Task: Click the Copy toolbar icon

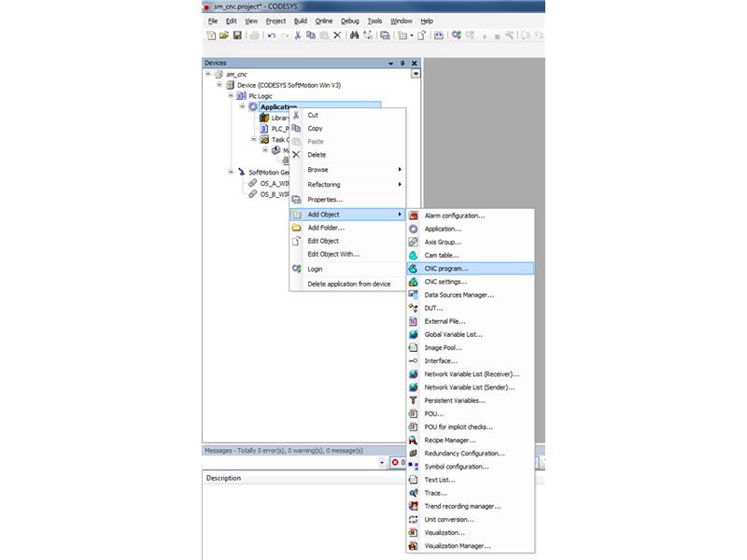Action: coord(311,35)
